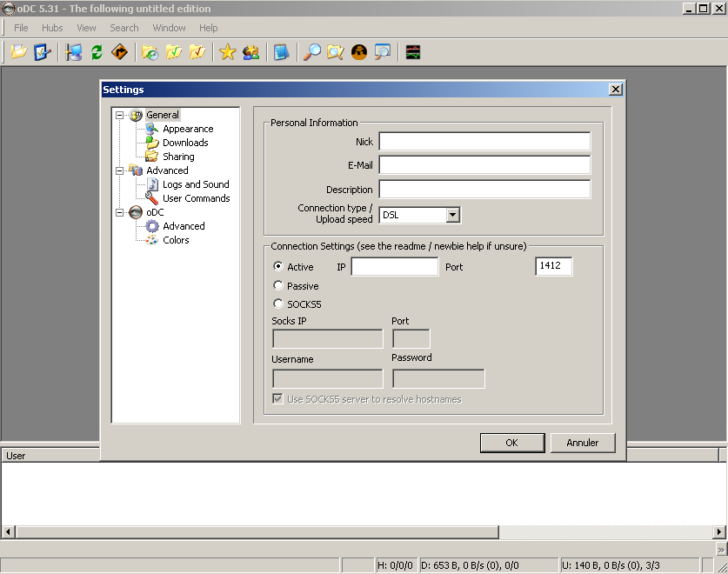Click the Logs and Sound note icon

pyautogui.click(x=152, y=184)
